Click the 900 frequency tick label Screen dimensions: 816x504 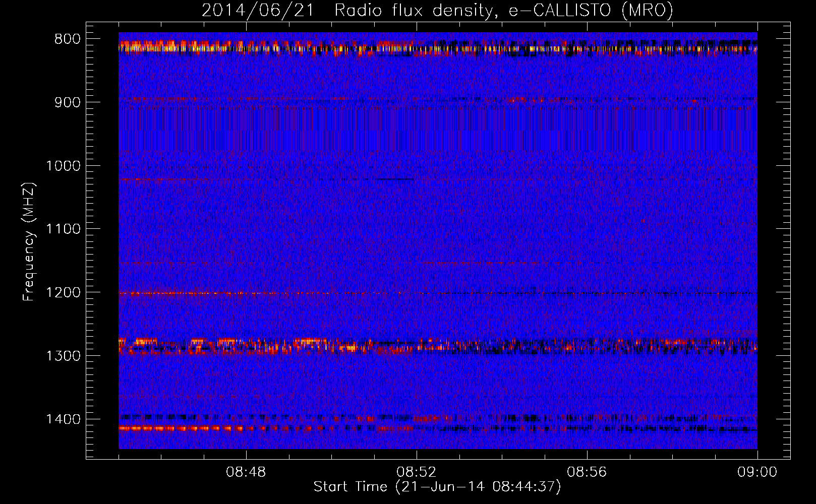click(x=68, y=102)
